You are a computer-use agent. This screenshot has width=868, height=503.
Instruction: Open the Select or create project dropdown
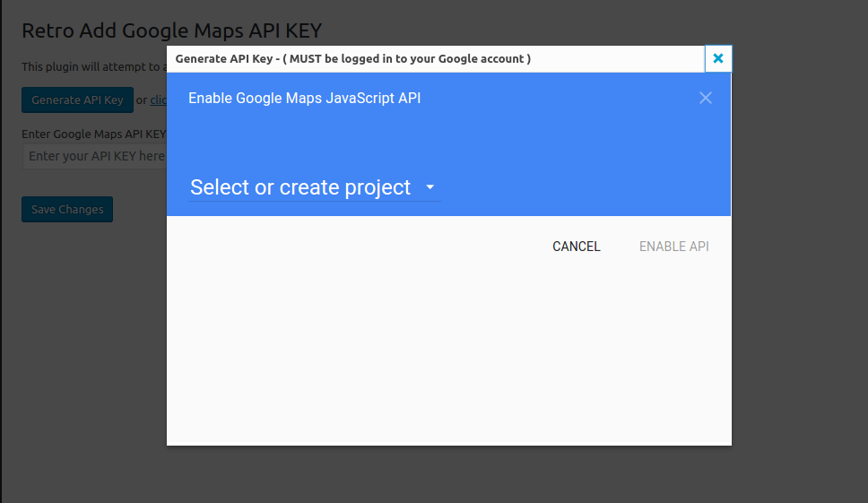[314, 187]
